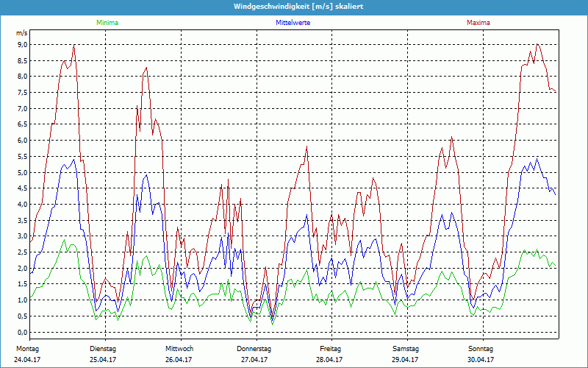Click the date '24.04.17'
Image resolution: width=588 pixels, height=368 pixels.
coord(27,360)
